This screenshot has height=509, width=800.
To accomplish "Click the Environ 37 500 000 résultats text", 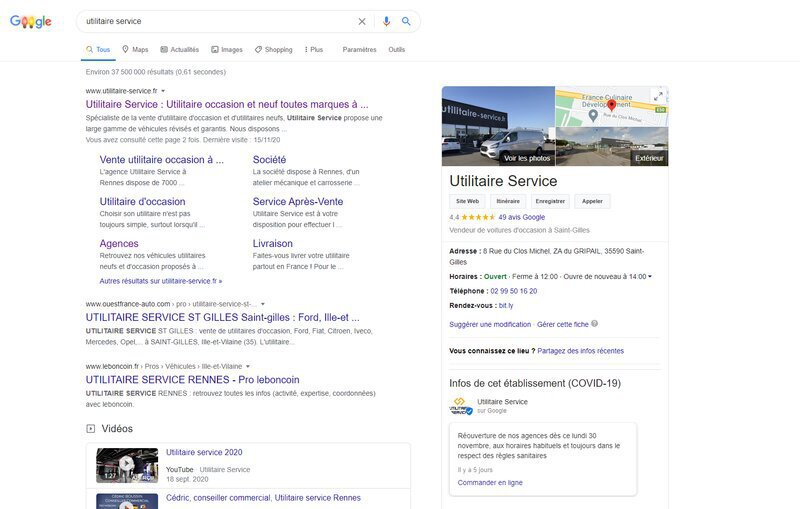I will coord(156,72).
